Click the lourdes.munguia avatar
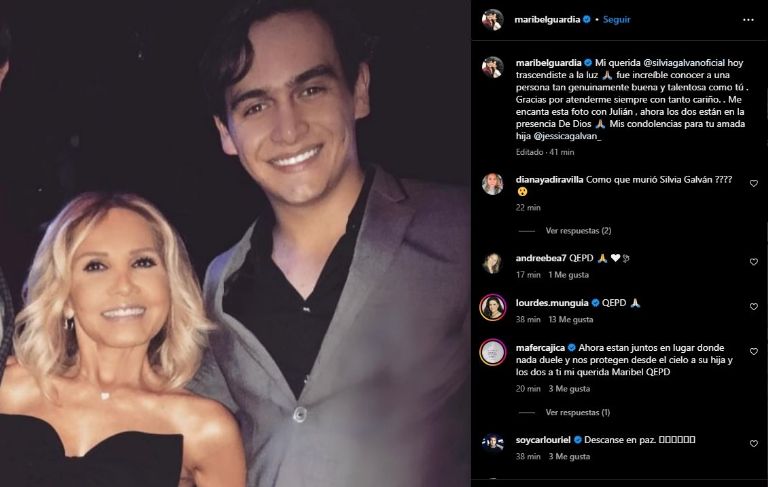This screenshot has height=487, width=768. pyautogui.click(x=491, y=307)
